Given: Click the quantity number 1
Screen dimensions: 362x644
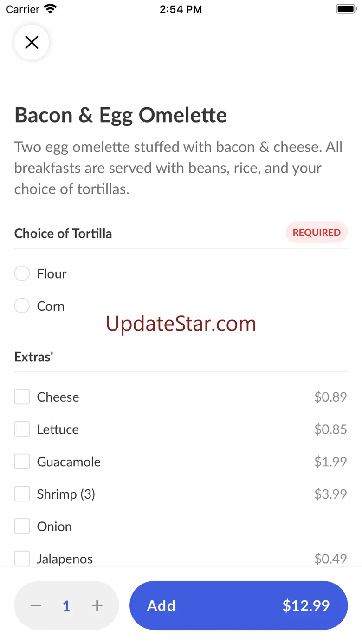Looking at the screenshot, I should point(66,606).
